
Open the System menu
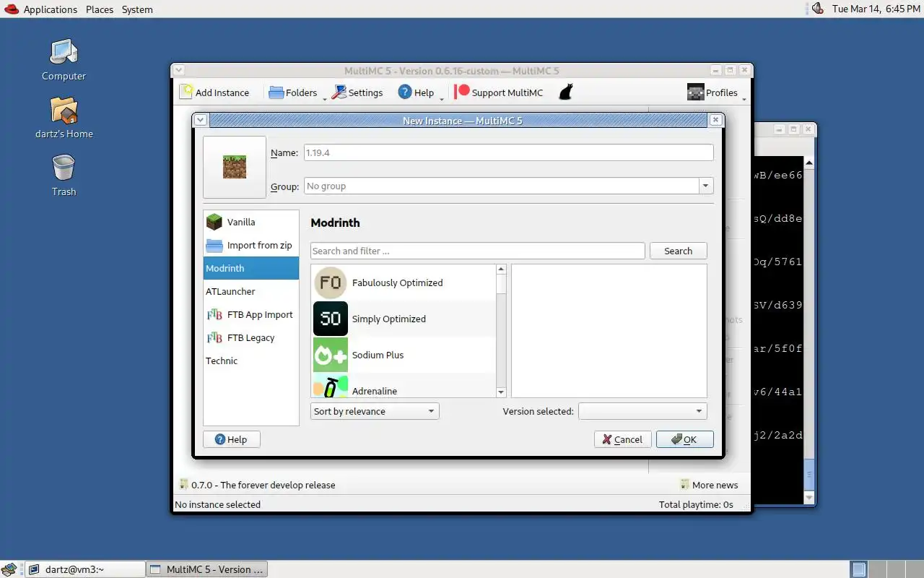tap(137, 9)
